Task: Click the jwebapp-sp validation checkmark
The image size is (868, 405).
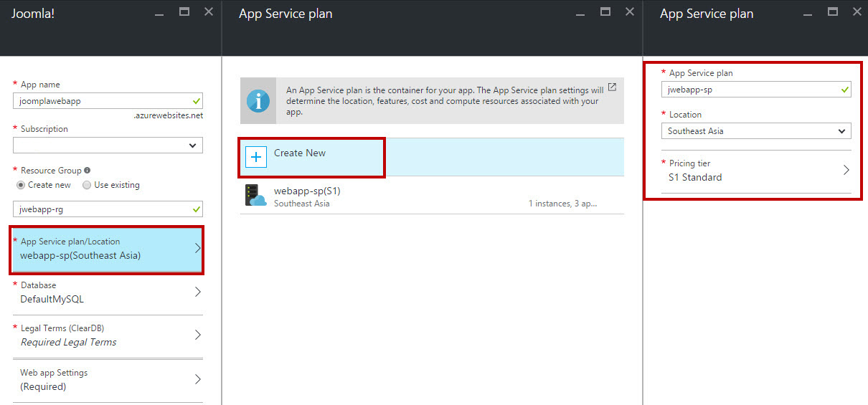Action: pyautogui.click(x=845, y=90)
